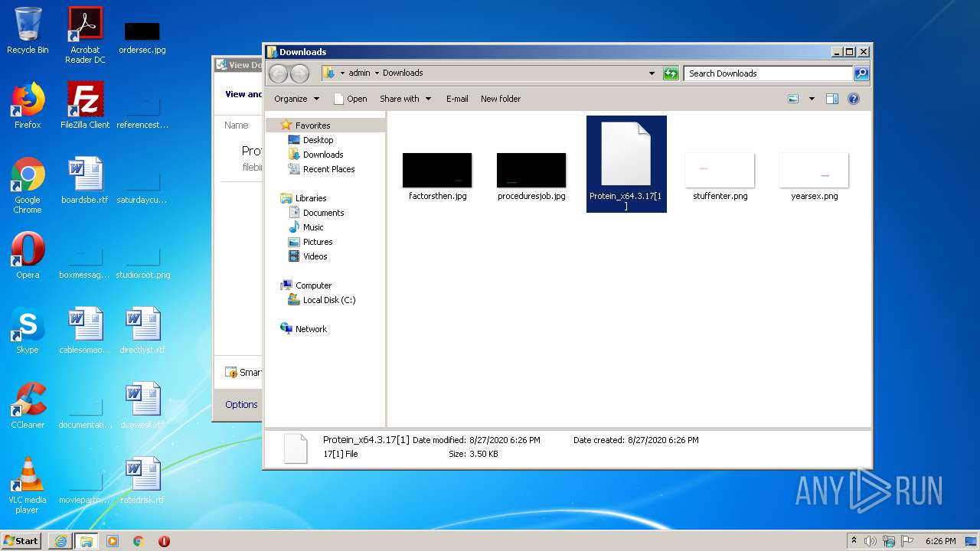Select Libraries in navigation pane

tap(311, 198)
